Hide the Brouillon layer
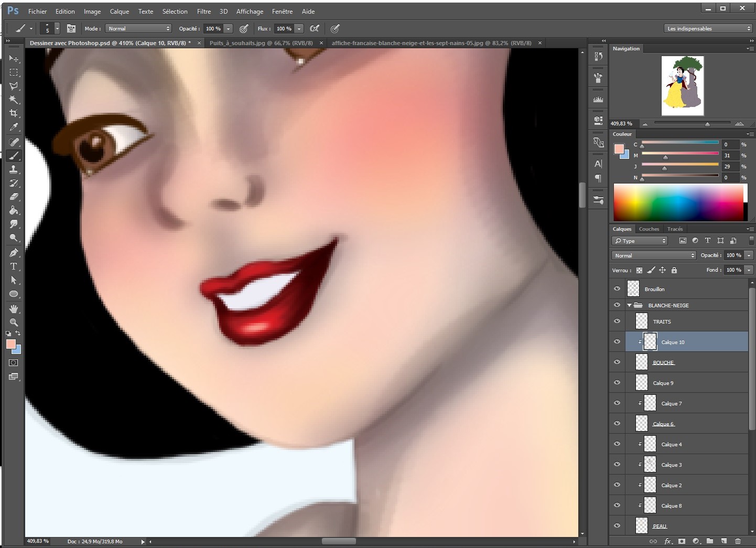Viewport: 756px width, 548px height. click(x=617, y=288)
